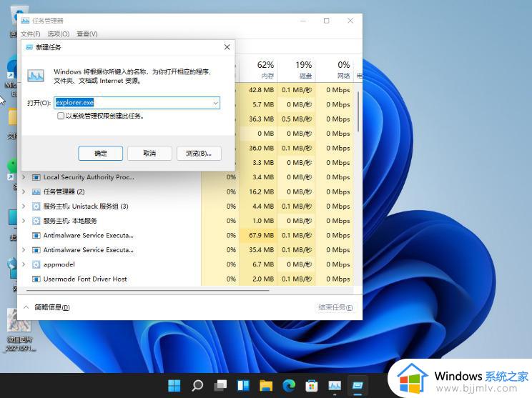Click 35.4 MB memory cell
532x398 pixels.
[x=259, y=250]
